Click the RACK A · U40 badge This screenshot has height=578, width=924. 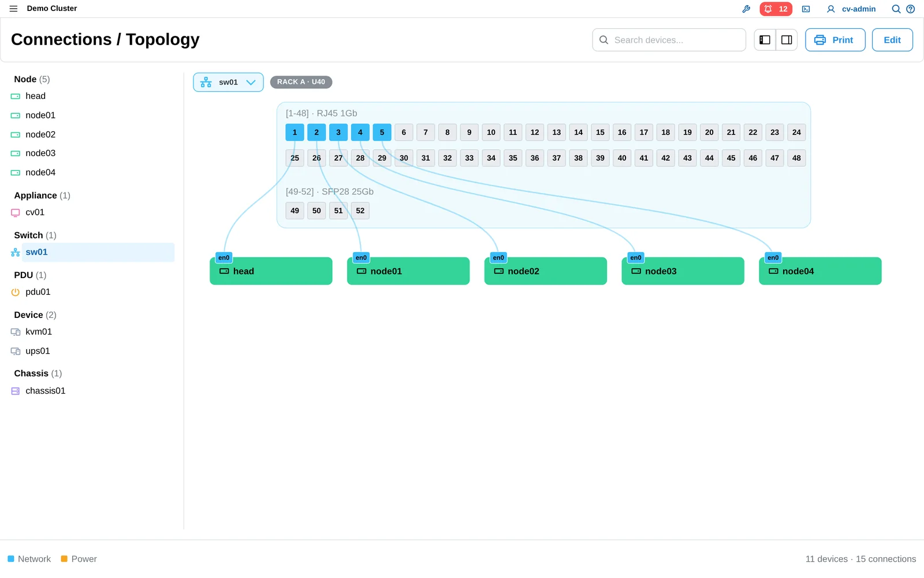pos(301,82)
